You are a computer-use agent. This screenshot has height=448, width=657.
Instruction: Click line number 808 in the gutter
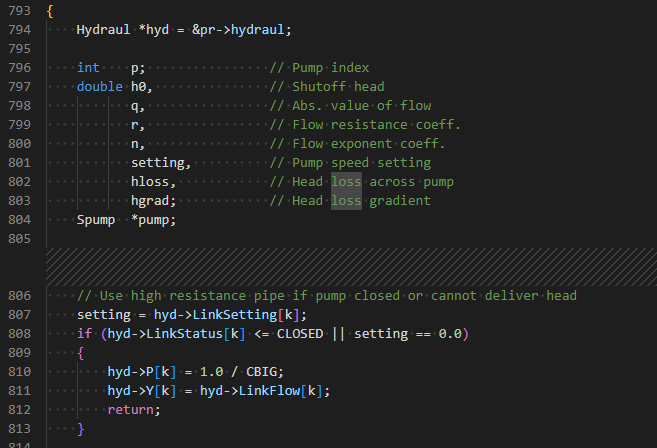[x=19, y=334]
